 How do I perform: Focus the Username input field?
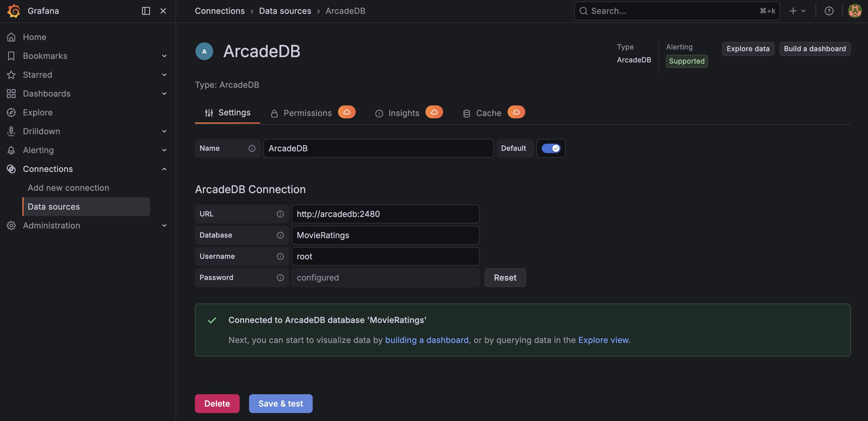385,256
